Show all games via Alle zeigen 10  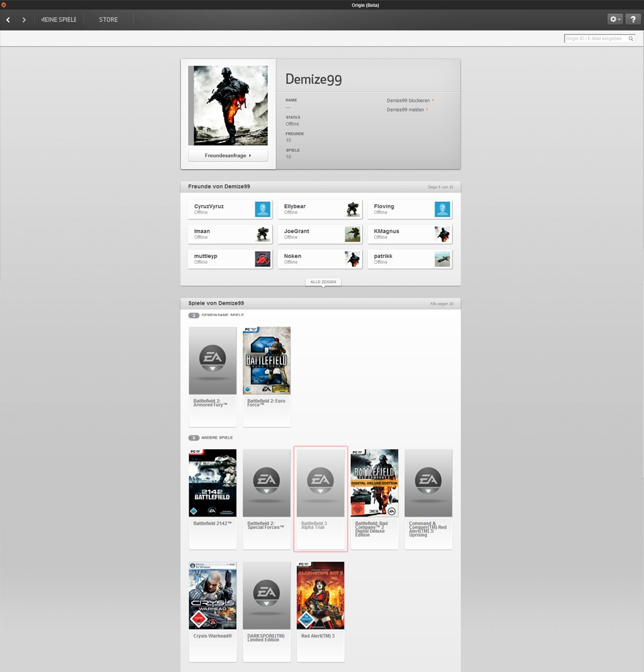(441, 303)
